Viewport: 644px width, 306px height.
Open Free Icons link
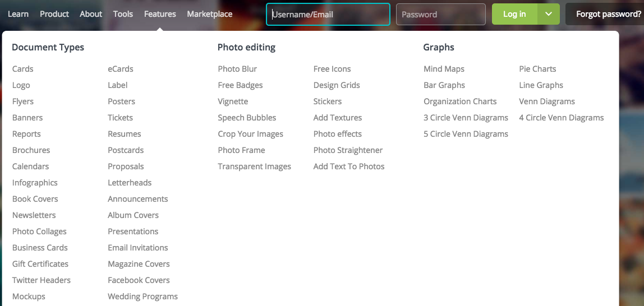(x=332, y=69)
